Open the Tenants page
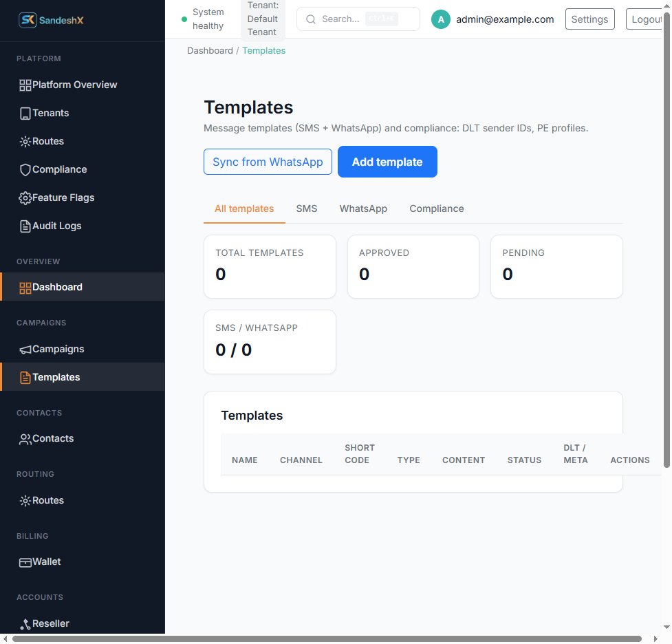The width and height of the screenshot is (672, 644). click(83, 114)
